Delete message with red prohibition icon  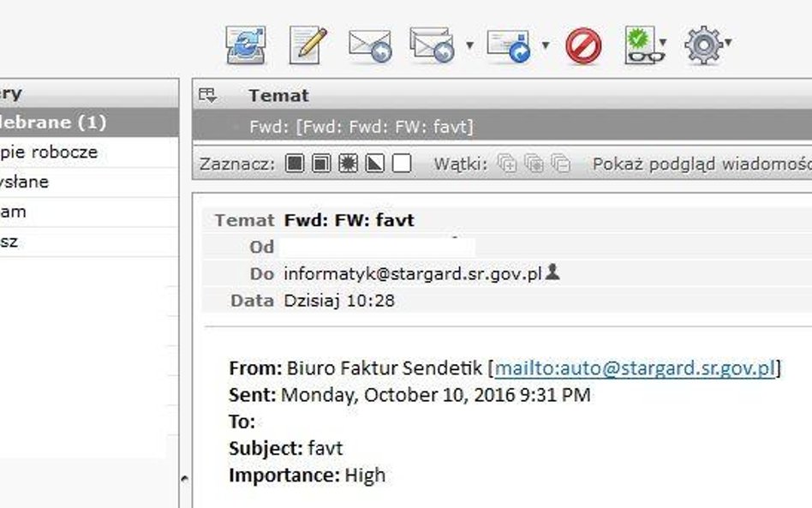tap(583, 46)
